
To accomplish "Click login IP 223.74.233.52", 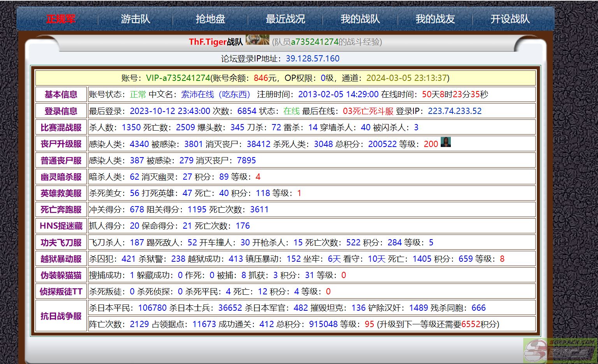I will pos(455,111).
